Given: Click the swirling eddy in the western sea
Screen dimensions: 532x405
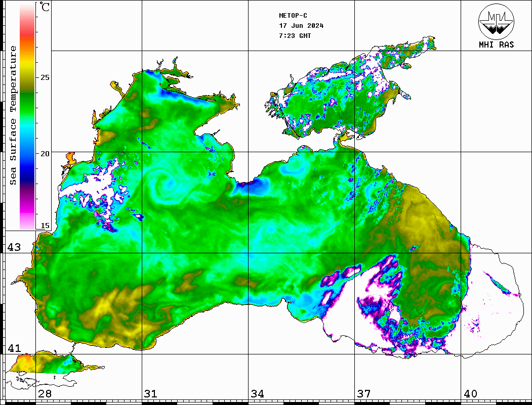Looking at the screenshot, I should tap(168, 185).
